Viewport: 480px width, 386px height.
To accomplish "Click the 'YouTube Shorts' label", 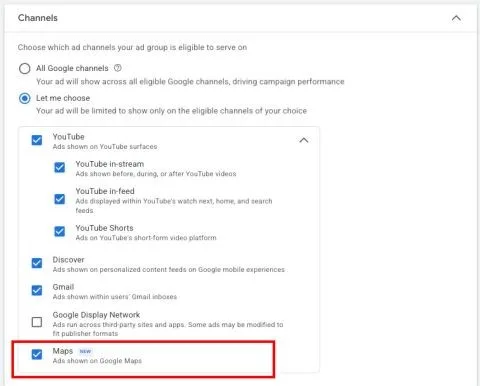I will (104, 228).
